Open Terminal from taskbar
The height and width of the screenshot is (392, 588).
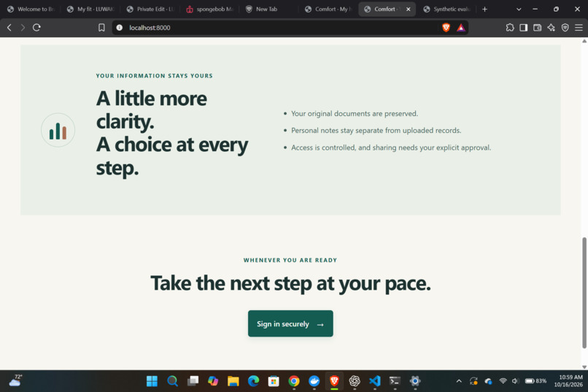click(395, 381)
